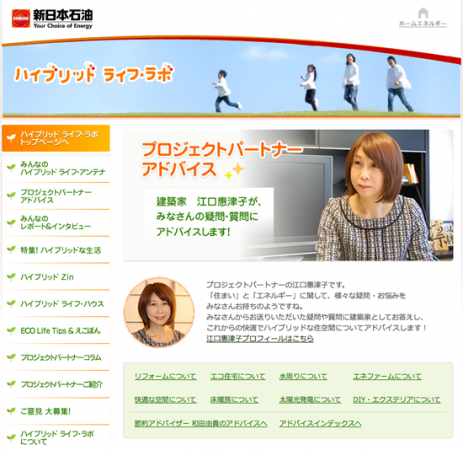Open ハイブリッド ライフ・ハウス sidebar item
Screen dimensions: 463x450
(x=56, y=304)
